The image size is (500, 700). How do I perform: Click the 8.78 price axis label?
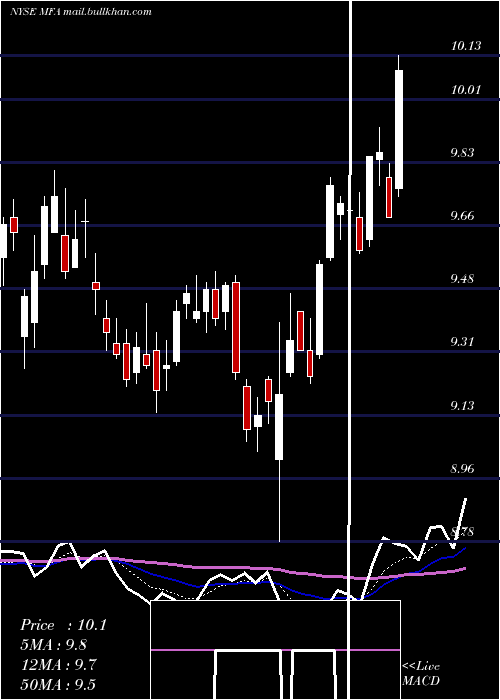462,532
